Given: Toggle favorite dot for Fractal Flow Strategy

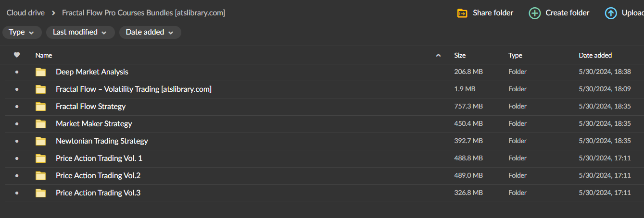Looking at the screenshot, I should tap(17, 107).
